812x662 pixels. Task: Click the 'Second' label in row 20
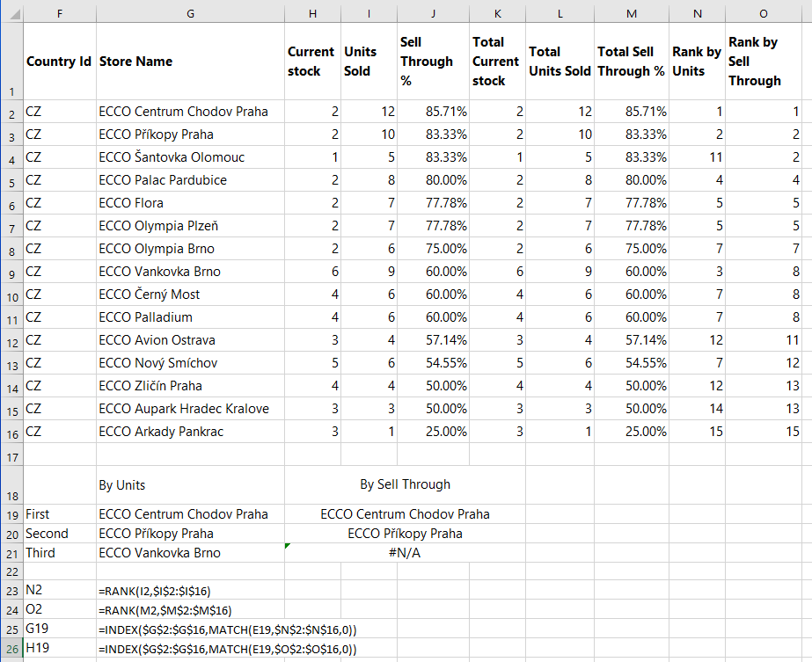60,534
